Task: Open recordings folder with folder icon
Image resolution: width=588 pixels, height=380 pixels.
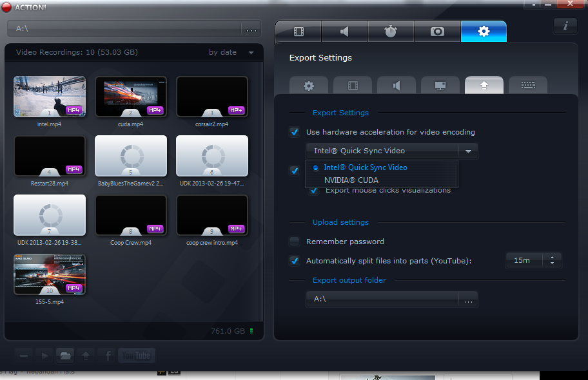Action: 66,356
